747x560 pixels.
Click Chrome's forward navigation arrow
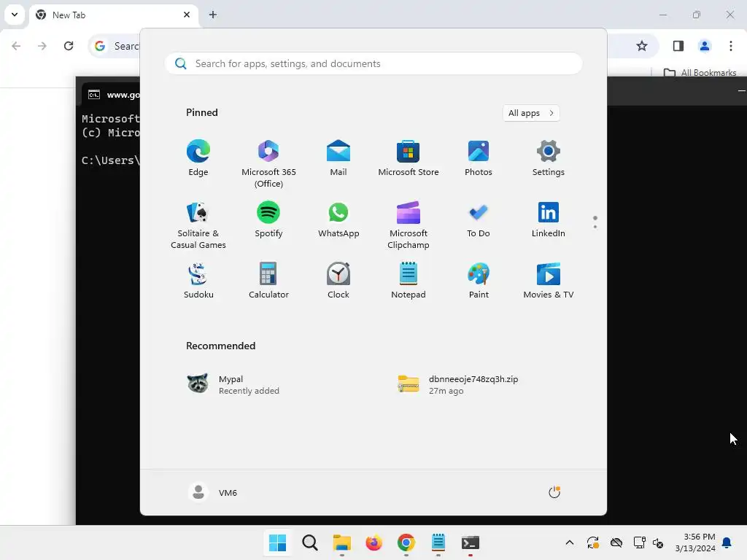click(x=42, y=46)
